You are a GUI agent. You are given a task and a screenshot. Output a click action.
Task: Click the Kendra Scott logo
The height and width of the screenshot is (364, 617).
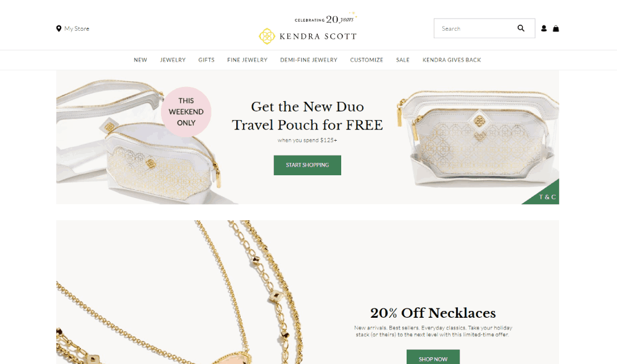tap(308, 29)
